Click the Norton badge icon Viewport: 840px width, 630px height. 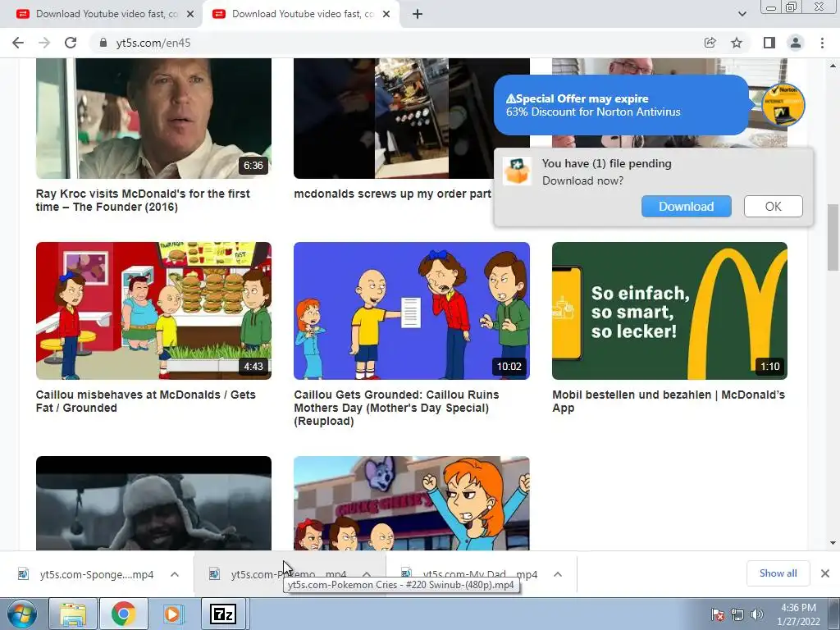[783, 105]
